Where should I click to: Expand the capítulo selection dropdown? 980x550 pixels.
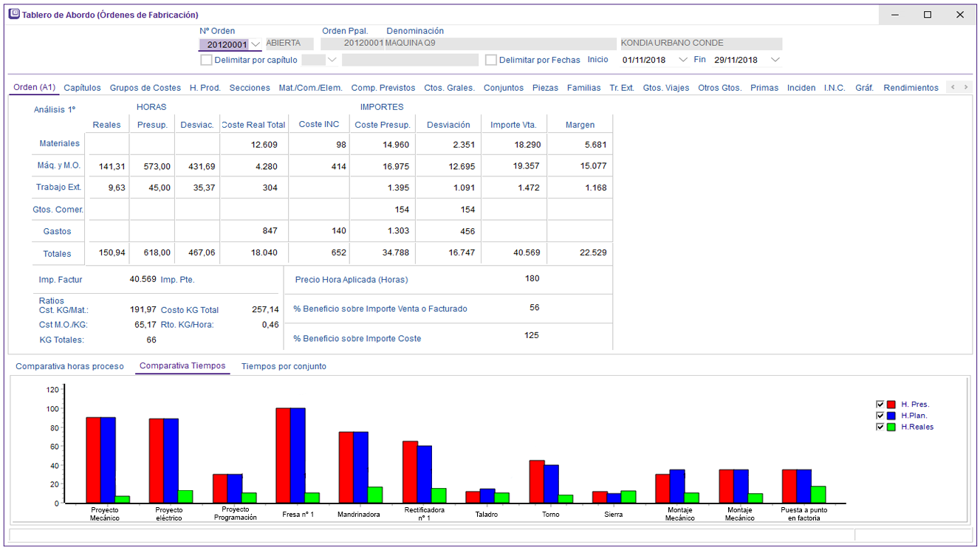[x=332, y=60]
